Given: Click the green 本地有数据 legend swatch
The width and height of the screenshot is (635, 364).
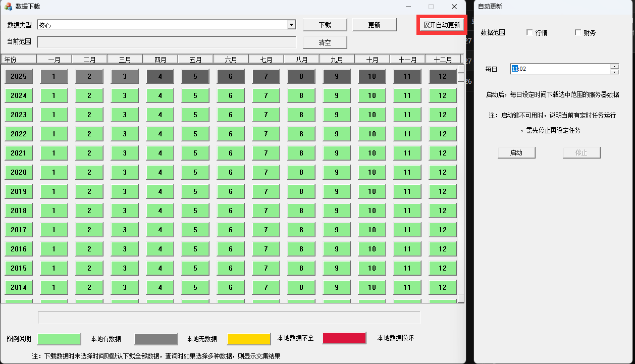Looking at the screenshot, I should pyautogui.click(x=60, y=339).
